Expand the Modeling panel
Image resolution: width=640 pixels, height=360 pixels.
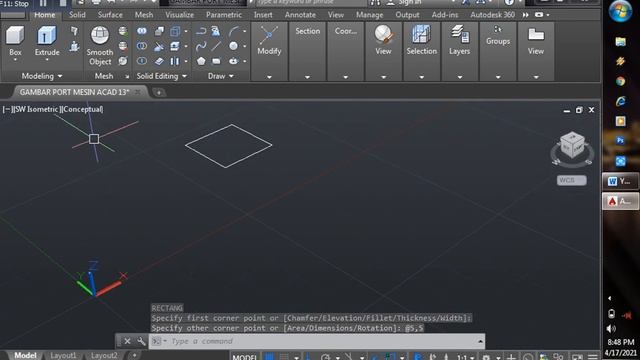click(x=42, y=76)
